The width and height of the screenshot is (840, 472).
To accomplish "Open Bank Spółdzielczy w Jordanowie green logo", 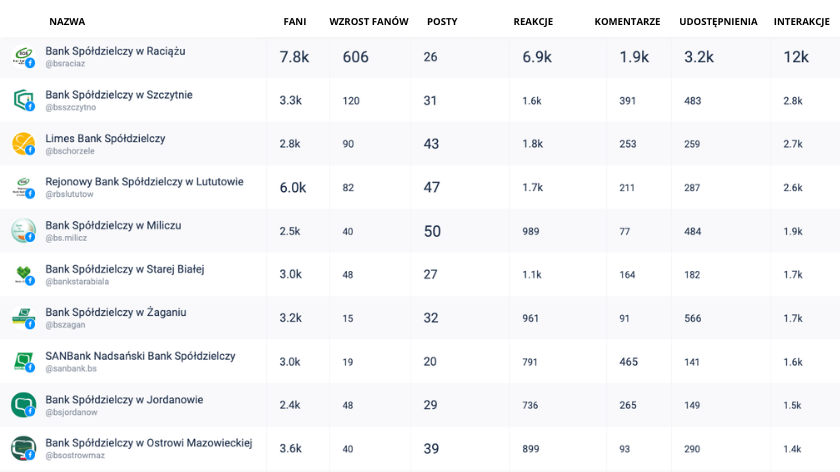I will [x=23, y=405].
